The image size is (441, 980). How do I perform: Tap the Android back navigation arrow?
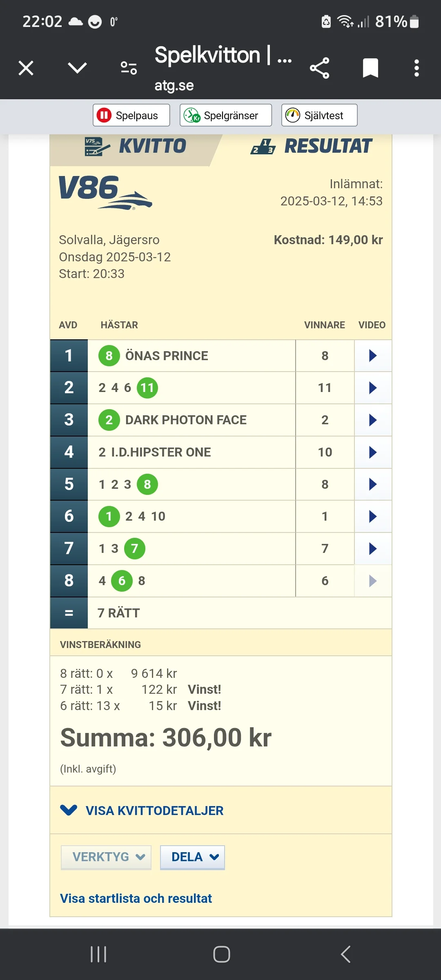point(345,954)
